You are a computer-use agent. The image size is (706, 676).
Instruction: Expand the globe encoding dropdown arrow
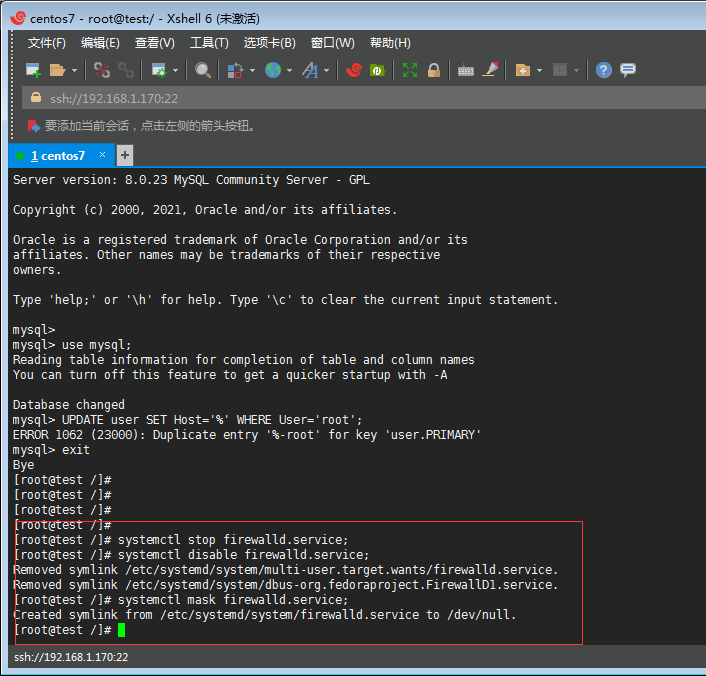point(289,70)
